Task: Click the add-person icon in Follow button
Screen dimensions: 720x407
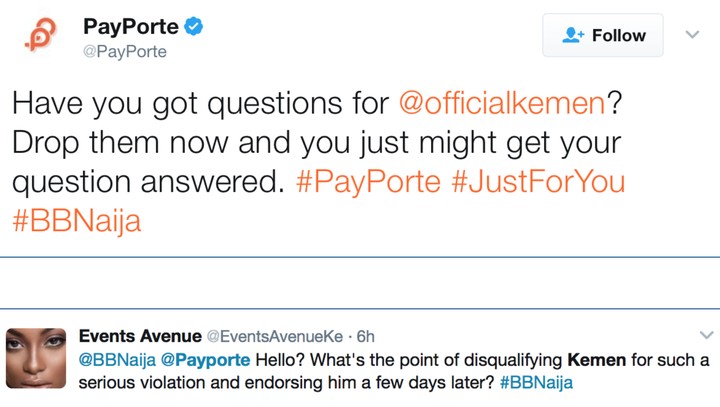Action: pyautogui.click(x=573, y=35)
